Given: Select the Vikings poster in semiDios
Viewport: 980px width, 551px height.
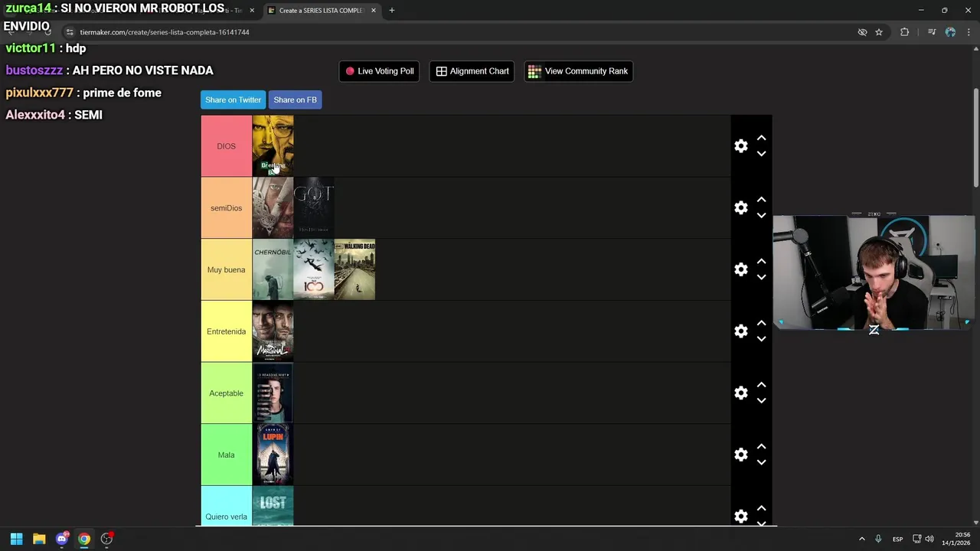Looking at the screenshot, I should click(273, 207).
